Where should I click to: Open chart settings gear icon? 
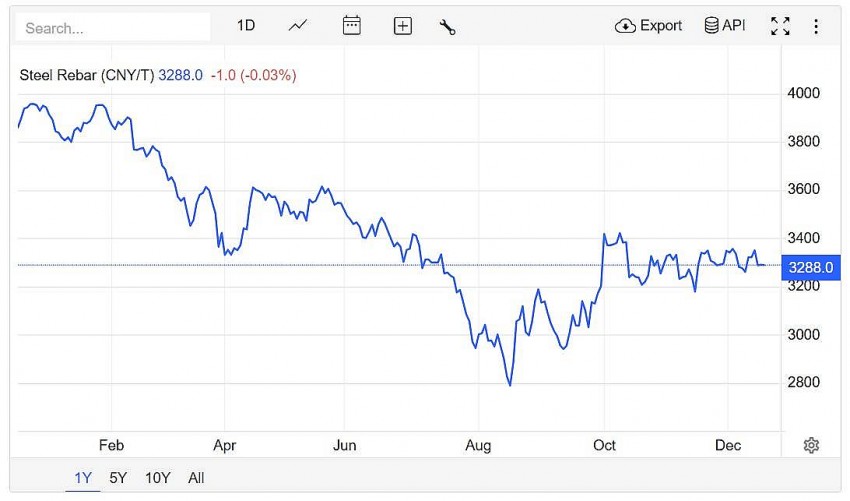click(811, 445)
